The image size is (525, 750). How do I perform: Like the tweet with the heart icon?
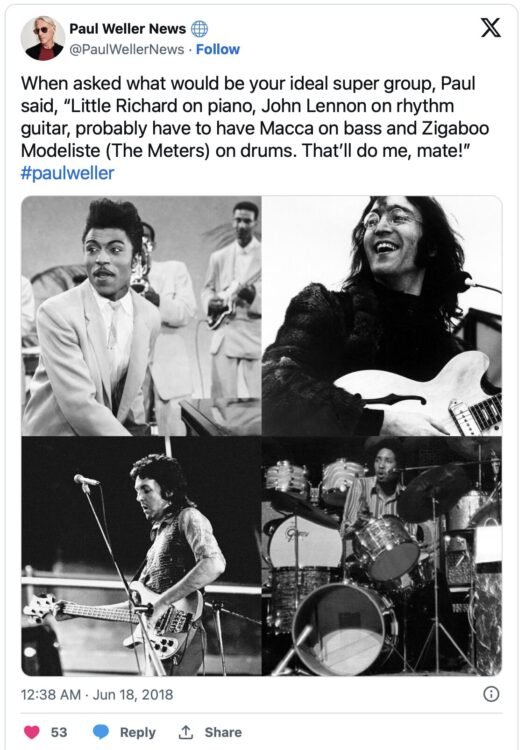coord(32,732)
